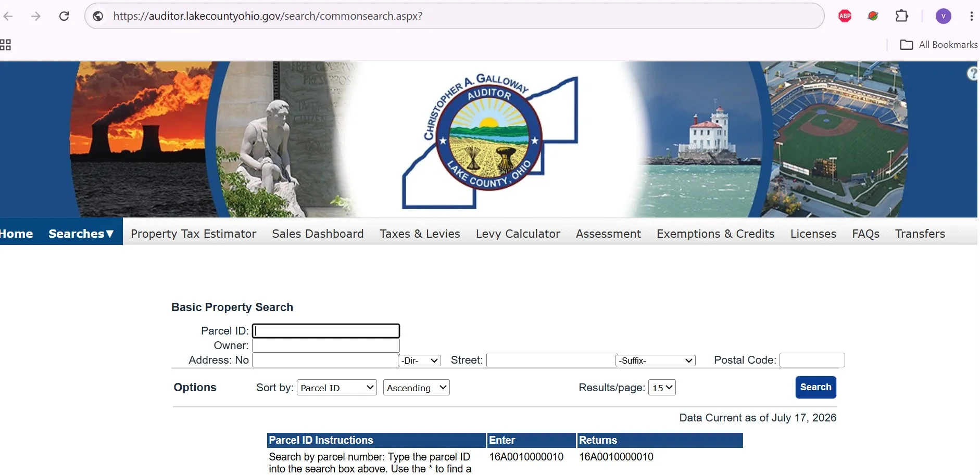Click the Owner input field
Screen dimensions: 980x475
click(326, 345)
